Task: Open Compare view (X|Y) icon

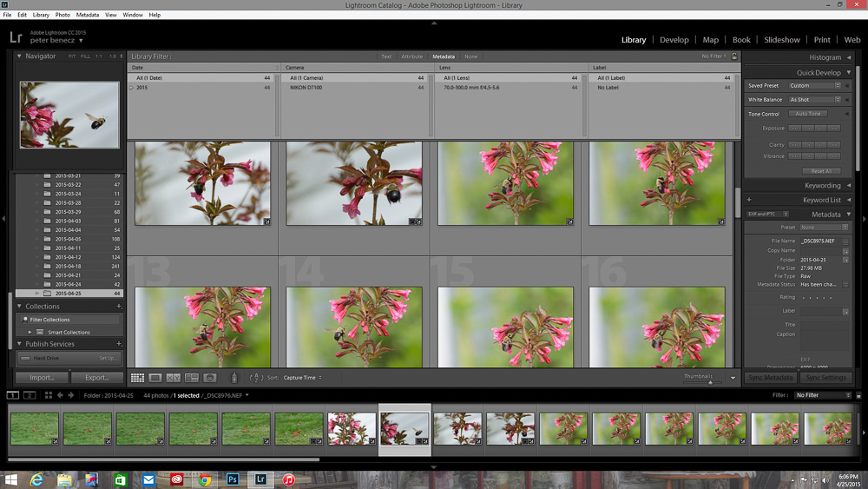Action: 174,378
